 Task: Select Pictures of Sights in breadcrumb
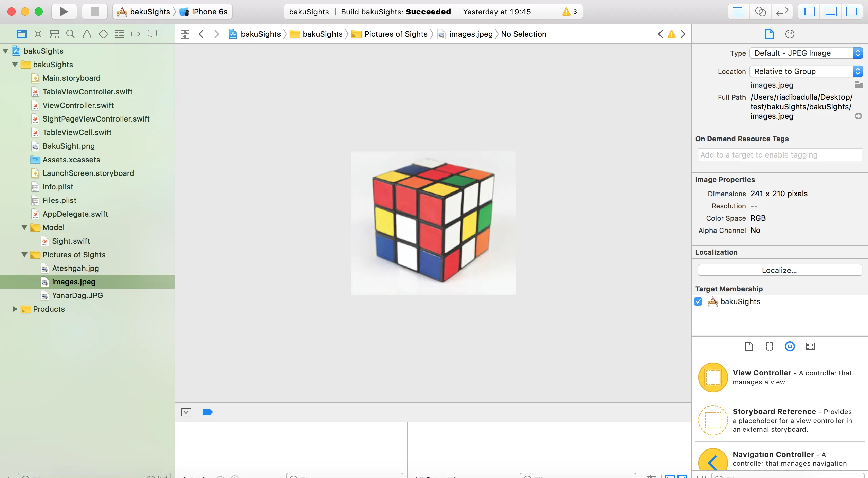395,34
